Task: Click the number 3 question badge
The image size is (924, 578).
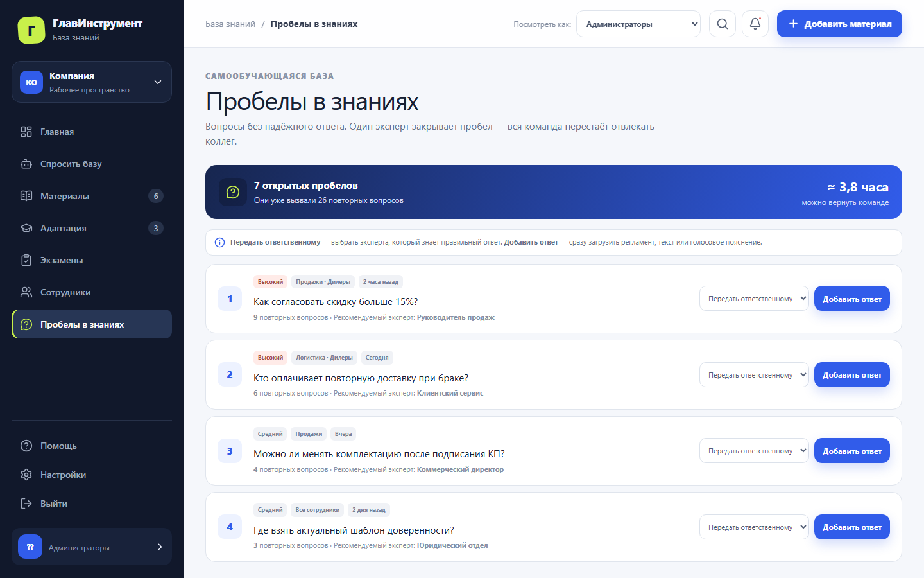Action: (x=230, y=451)
